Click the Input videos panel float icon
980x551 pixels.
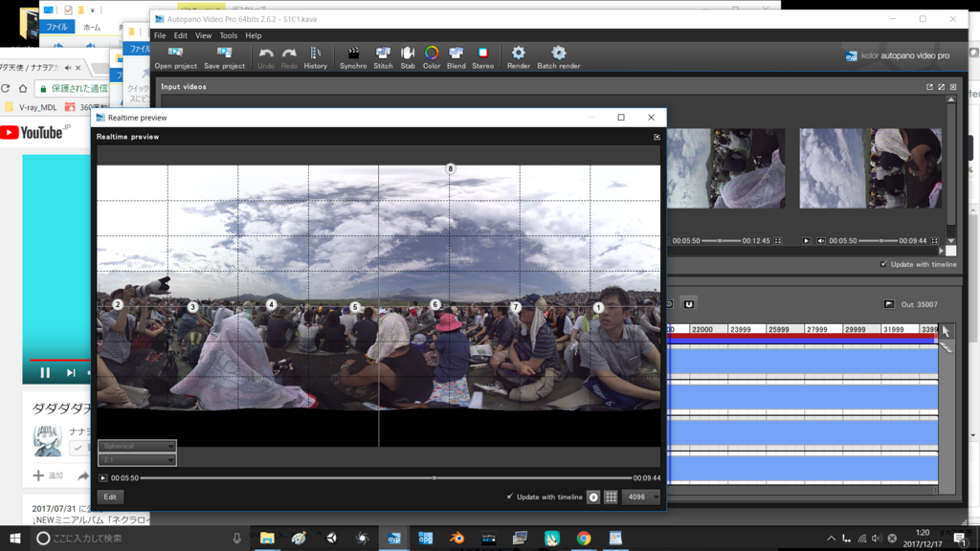point(929,87)
